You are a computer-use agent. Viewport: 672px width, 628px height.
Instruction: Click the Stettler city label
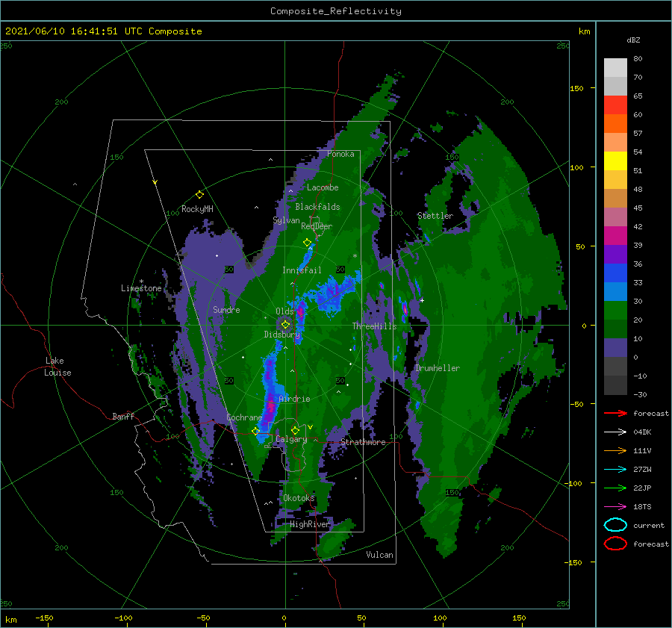point(435,216)
